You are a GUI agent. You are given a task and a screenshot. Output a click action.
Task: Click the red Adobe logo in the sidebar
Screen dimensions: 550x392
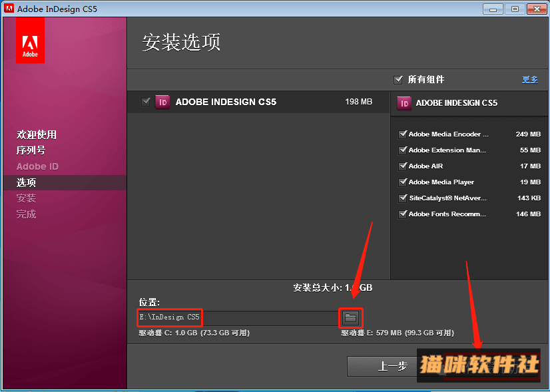click(x=30, y=41)
